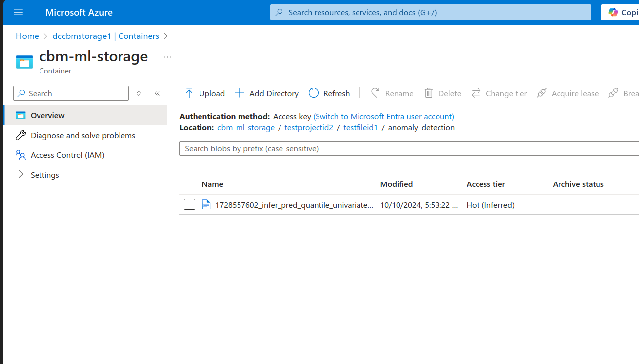Open the Azure portal hamburger menu
This screenshot has height=364, width=639.
click(x=18, y=12)
